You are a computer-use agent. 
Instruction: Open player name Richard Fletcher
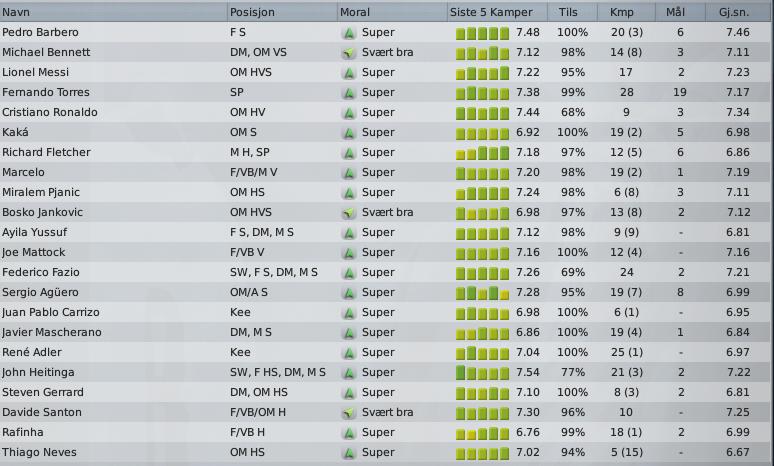(46, 153)
